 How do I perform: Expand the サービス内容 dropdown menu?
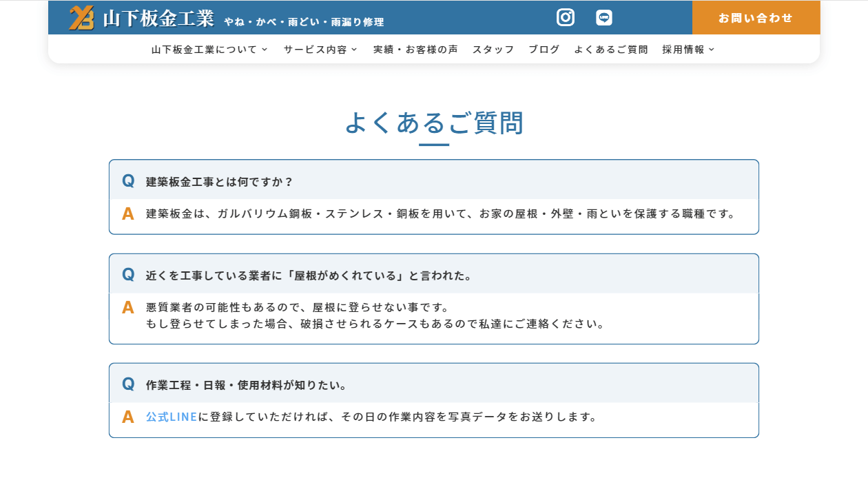coord(320,50)
